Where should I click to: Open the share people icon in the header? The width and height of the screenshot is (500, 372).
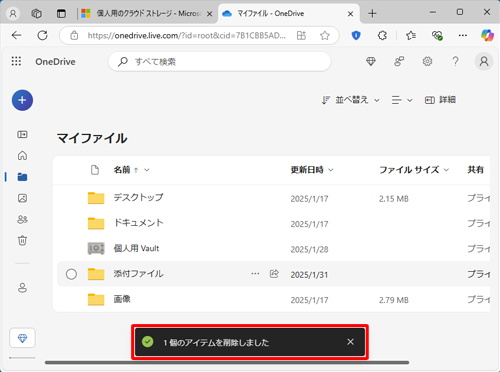(x=399, y=61)
